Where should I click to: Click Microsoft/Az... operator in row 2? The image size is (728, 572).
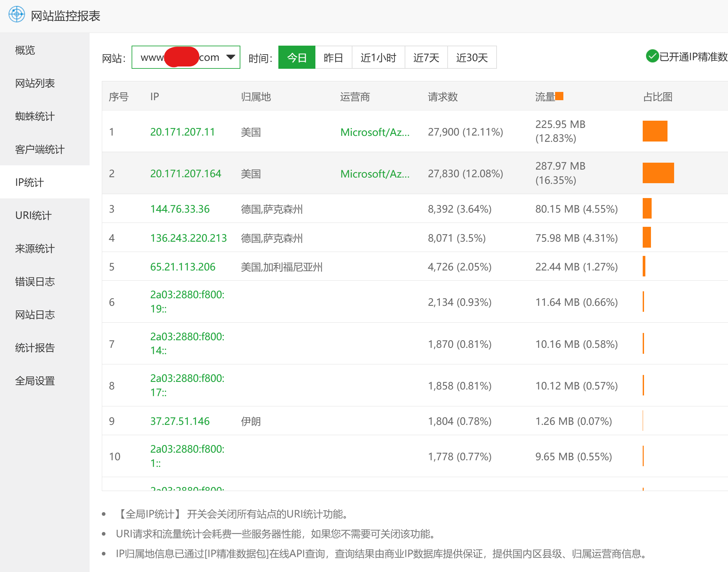pyautogui.click(x=375, y=174)
